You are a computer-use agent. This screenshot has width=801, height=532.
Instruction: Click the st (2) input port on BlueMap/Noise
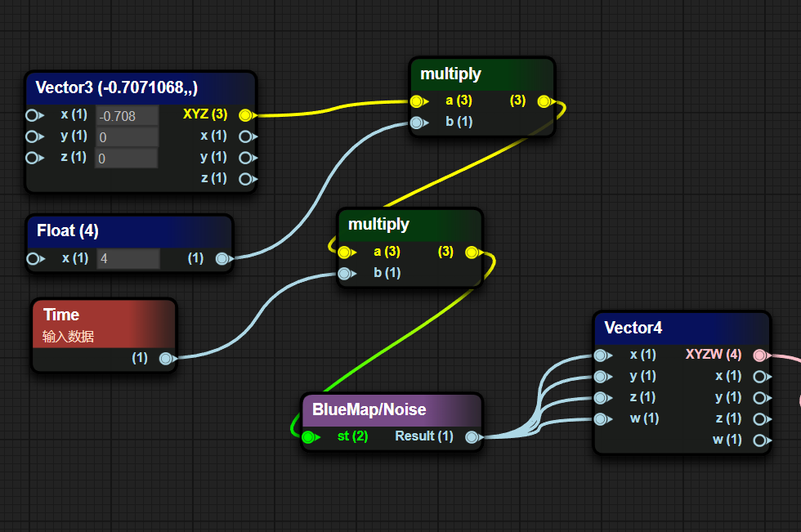309,437
